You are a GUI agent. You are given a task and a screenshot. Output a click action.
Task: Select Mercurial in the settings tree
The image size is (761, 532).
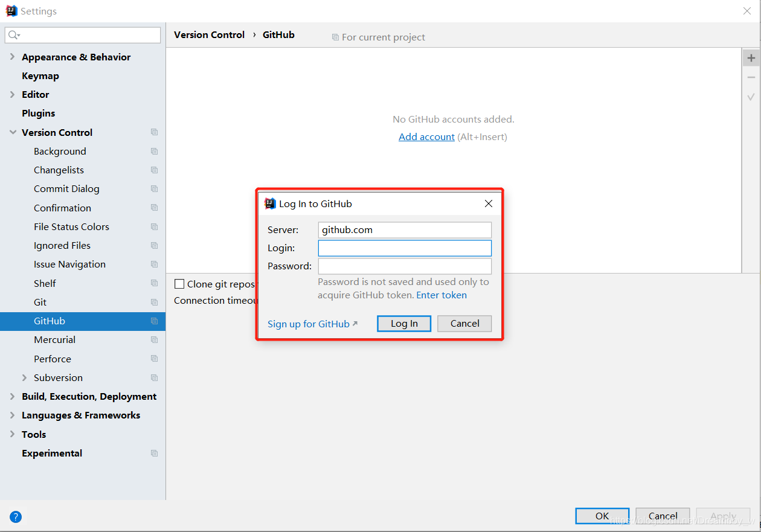(x=54, y=340)
